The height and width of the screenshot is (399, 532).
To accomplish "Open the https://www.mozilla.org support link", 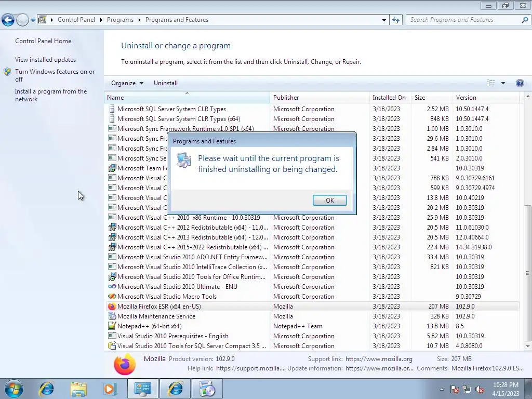I will [x=379, y=359].
